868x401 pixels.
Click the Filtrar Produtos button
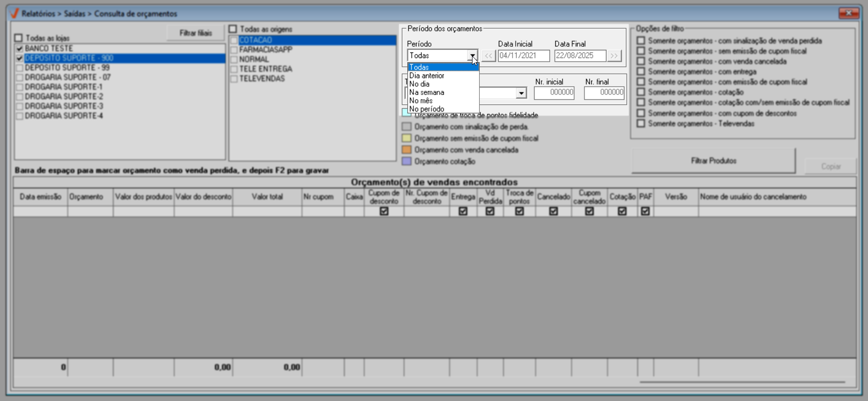pyautogui.click(x=713, y=161)
